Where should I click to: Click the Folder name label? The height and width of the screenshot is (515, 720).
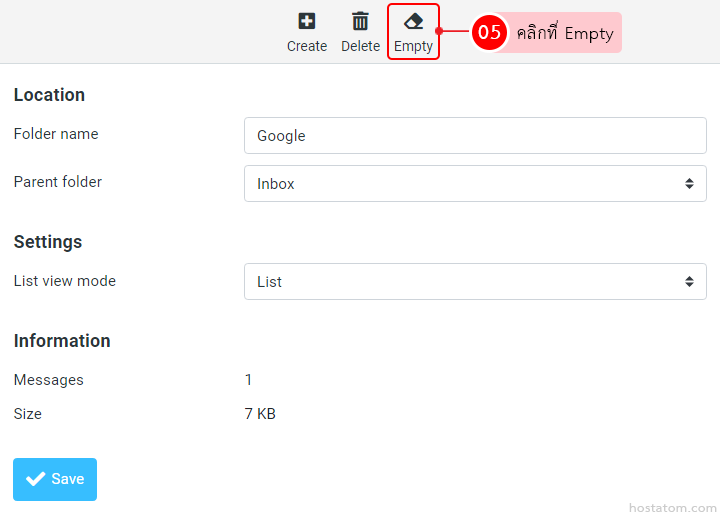pyautogui.click(x=56, y=134)
